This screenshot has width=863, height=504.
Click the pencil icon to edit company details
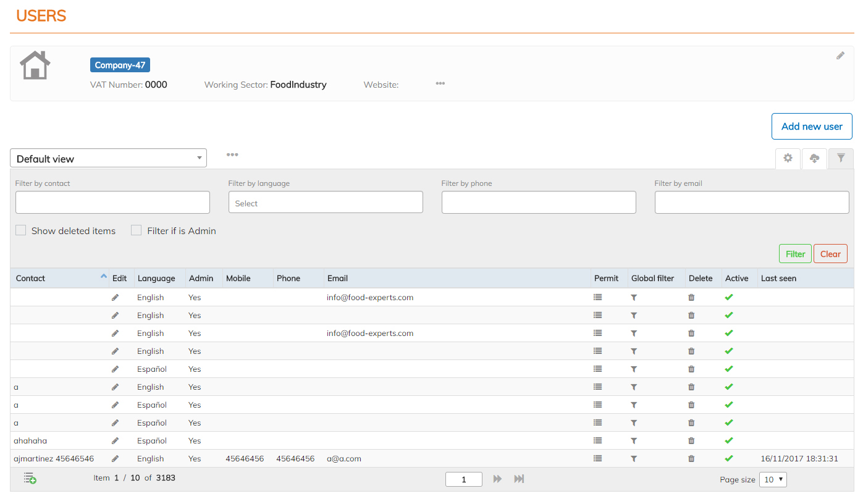coord(840,56)
